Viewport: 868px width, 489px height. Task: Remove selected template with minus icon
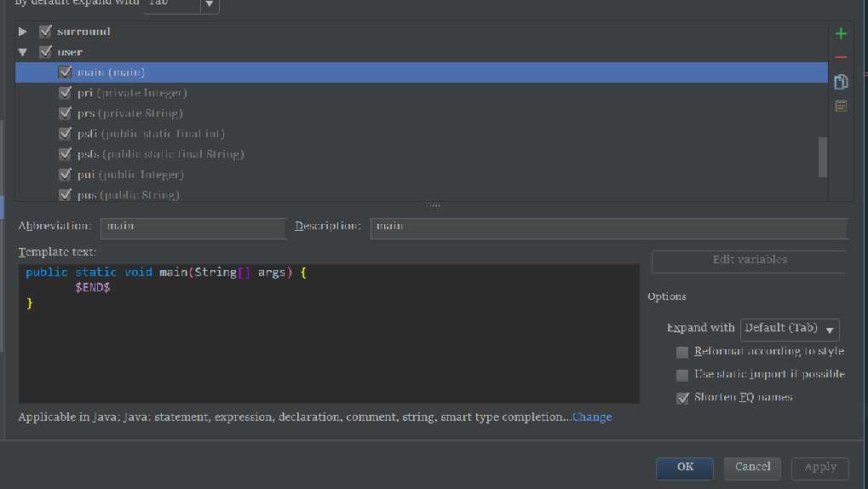[x=841, y=57]
